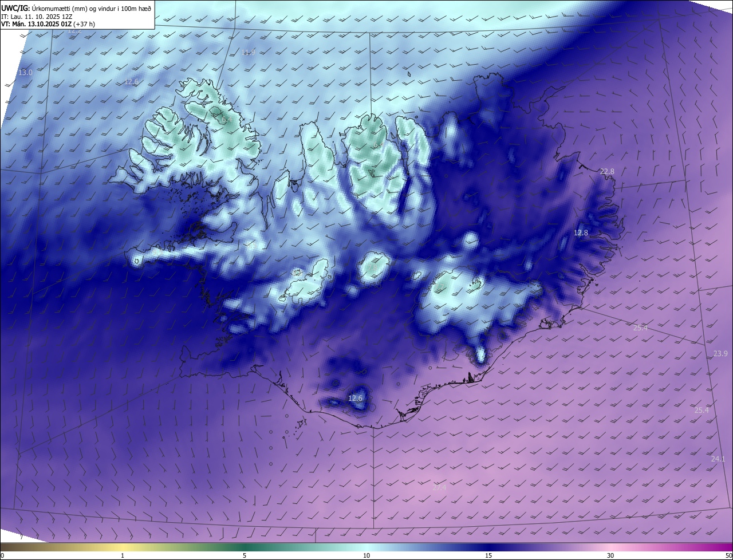The width and height of the screenshot is (733, 560).
Task: Click the 22.8 value label
Action: tap(607, 172)
